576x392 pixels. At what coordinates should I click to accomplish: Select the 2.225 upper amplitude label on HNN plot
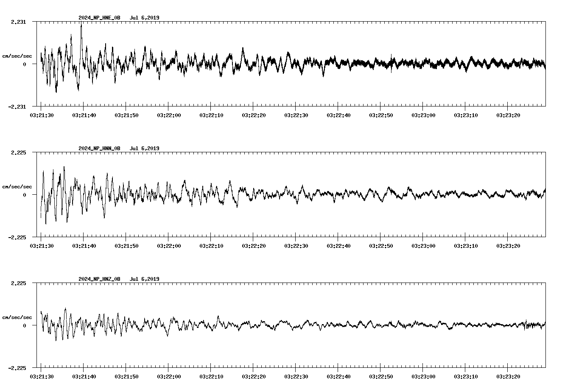19,153
